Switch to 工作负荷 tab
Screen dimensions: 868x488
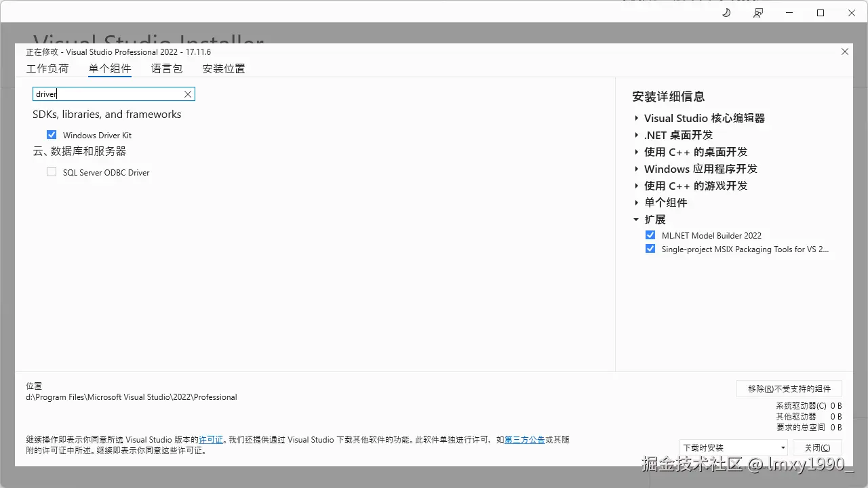(x=47, y=68)
